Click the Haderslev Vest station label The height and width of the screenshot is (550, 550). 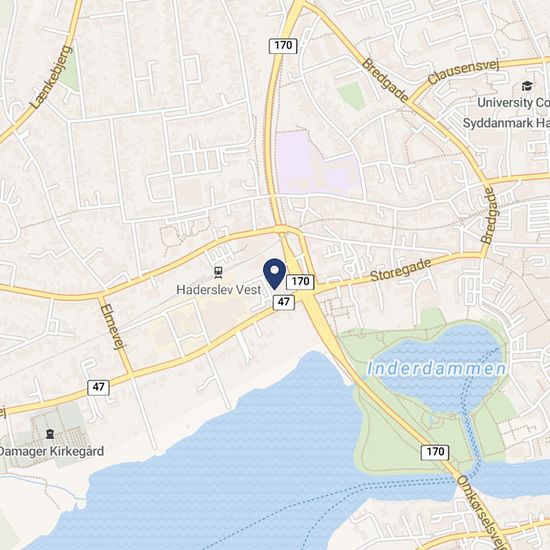219,290
